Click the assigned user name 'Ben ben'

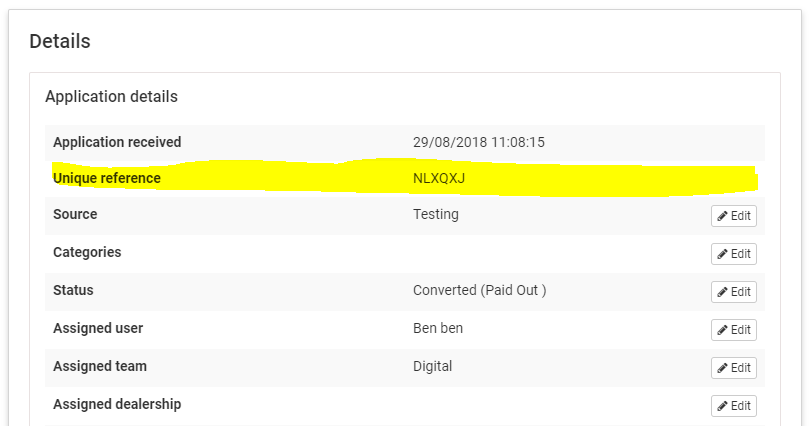click(x=438, y=328)
